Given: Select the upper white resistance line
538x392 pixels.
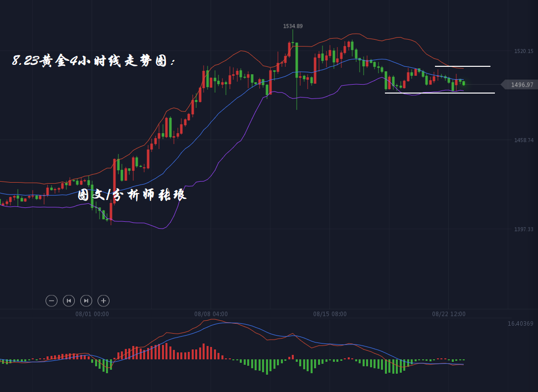Looking at the screenshot, I should tap(463, 66).
